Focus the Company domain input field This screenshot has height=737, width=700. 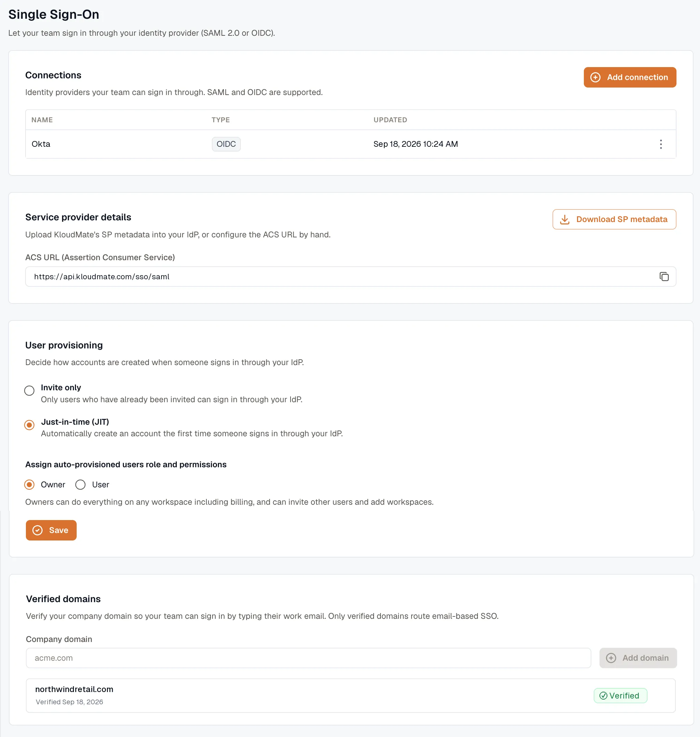point(308,658)
